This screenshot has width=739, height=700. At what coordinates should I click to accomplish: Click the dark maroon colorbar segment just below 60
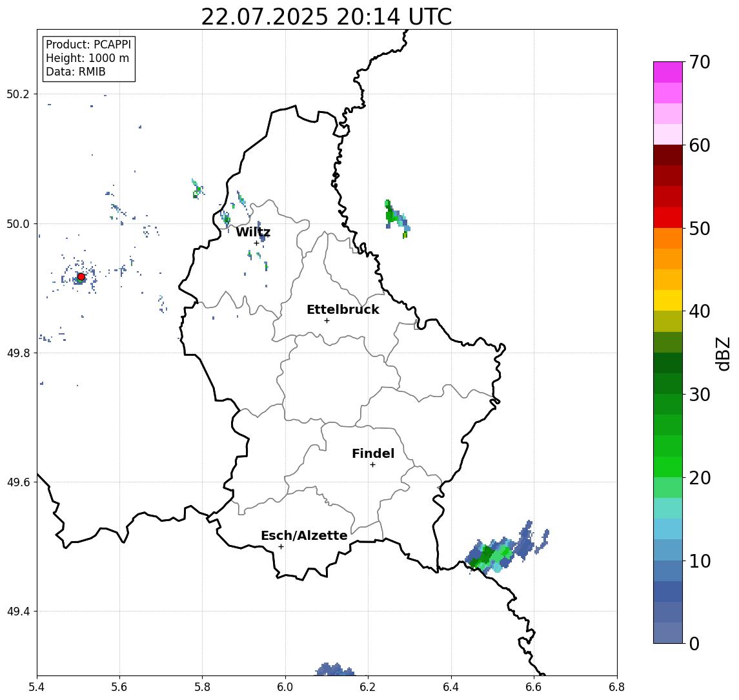[x=668, y=155]
